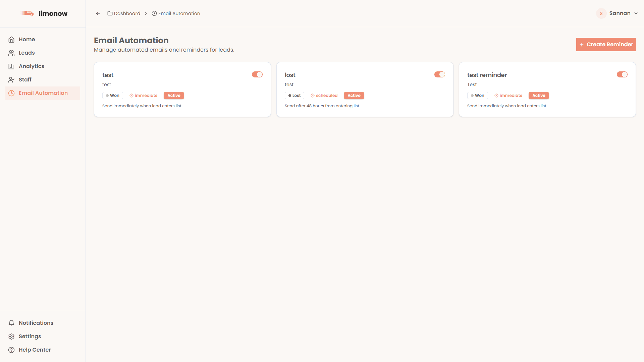Click the limonow car logo

click(28, 13)
